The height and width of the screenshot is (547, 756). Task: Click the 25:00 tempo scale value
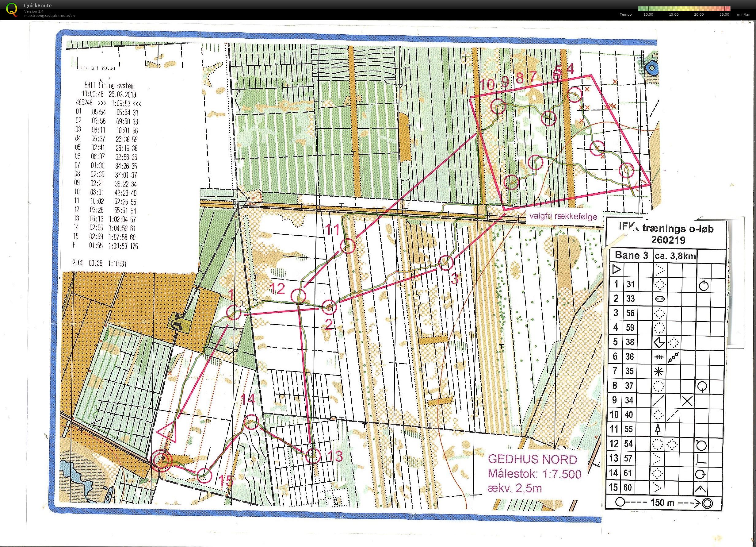pos(724,15)
